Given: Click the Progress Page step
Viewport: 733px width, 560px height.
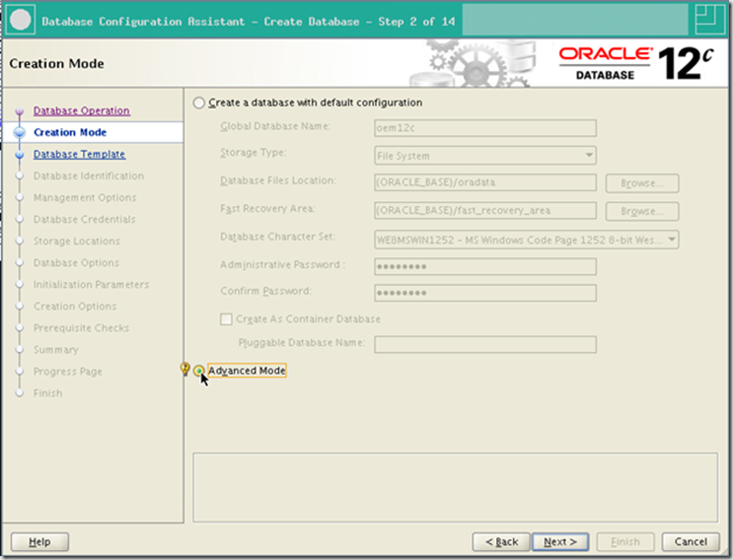Looking at the screenshot, I should point(68,372).
